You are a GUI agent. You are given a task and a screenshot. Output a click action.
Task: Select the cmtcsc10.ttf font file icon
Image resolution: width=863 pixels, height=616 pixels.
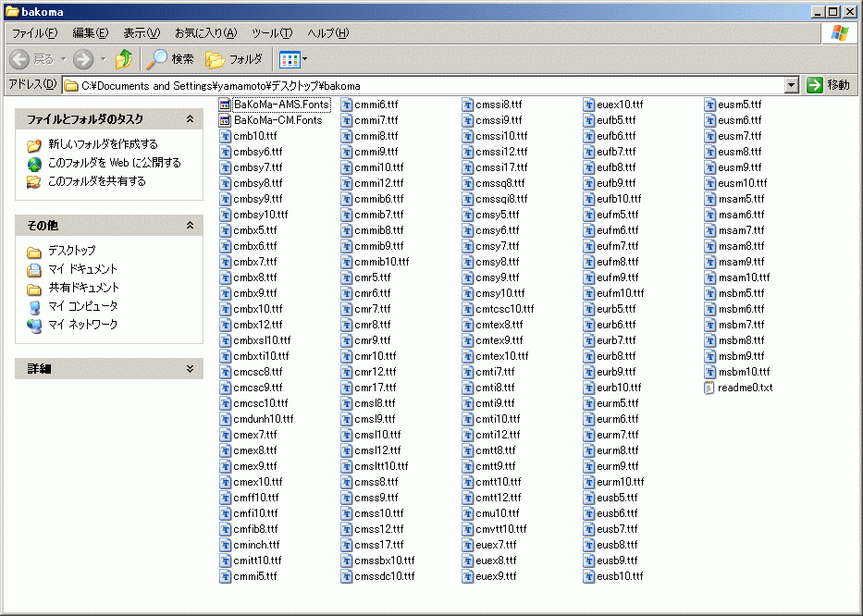pyautogui.click(x=467, y=309)
